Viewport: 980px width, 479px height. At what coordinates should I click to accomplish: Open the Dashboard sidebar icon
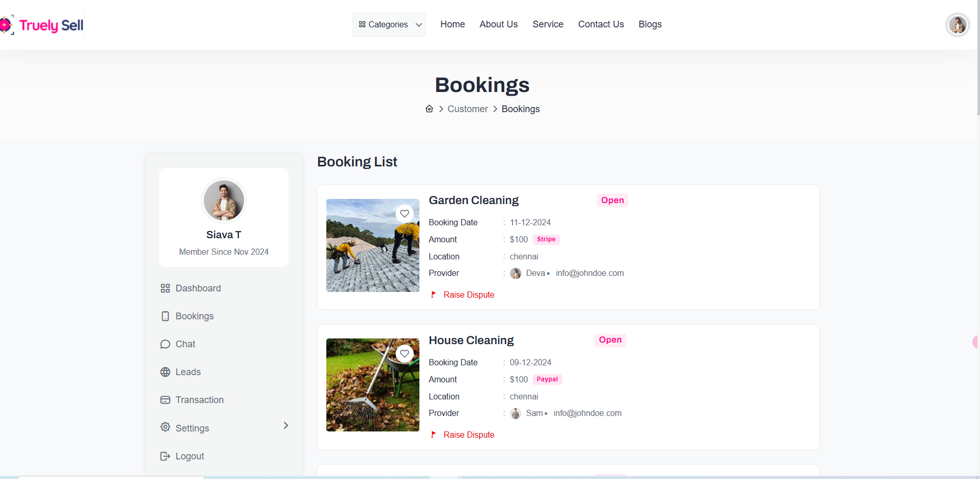[x=165, y=288]
